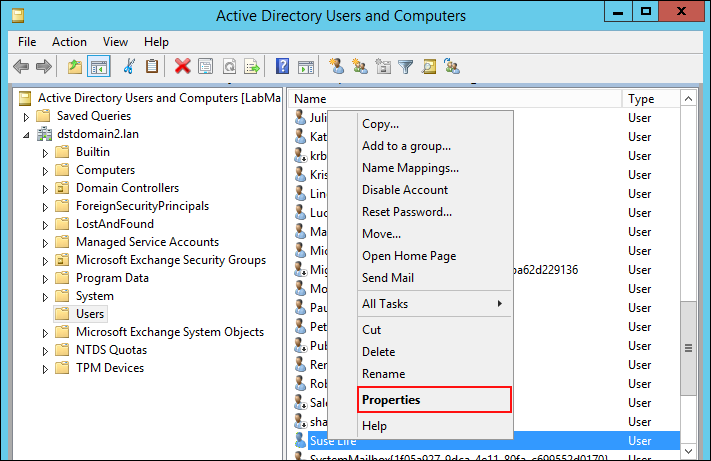Sort by the Name column header
The width and height of the screenshot is (711, 461).
tap(455, 99)
